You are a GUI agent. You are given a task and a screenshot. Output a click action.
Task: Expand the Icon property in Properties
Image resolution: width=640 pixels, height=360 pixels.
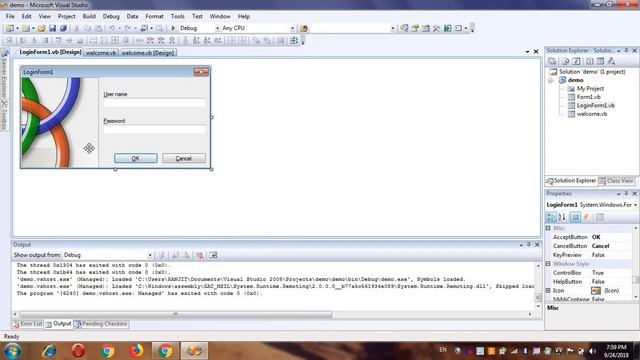[548, 291]
